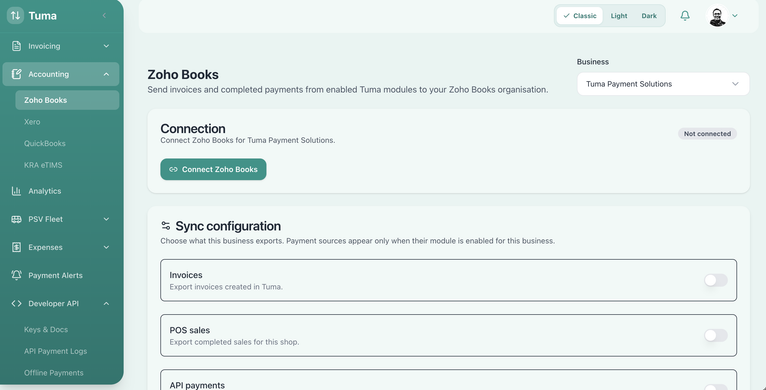
Task: Open the Xero integration page
Action: click(x=32, y=122)
